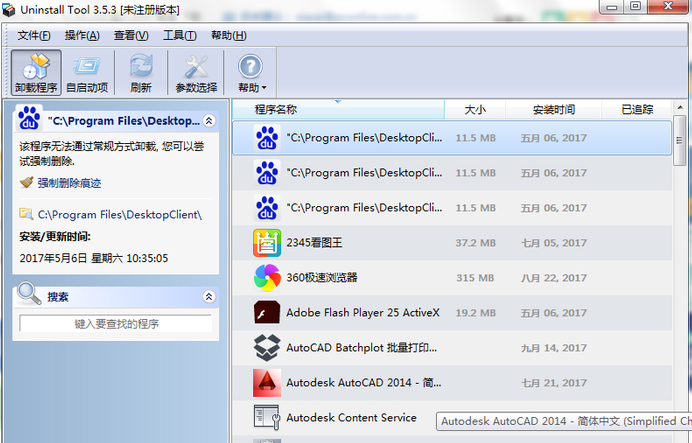Select the Autodesk AutoCAD 2014 red icon

click(x=267, y=383)
